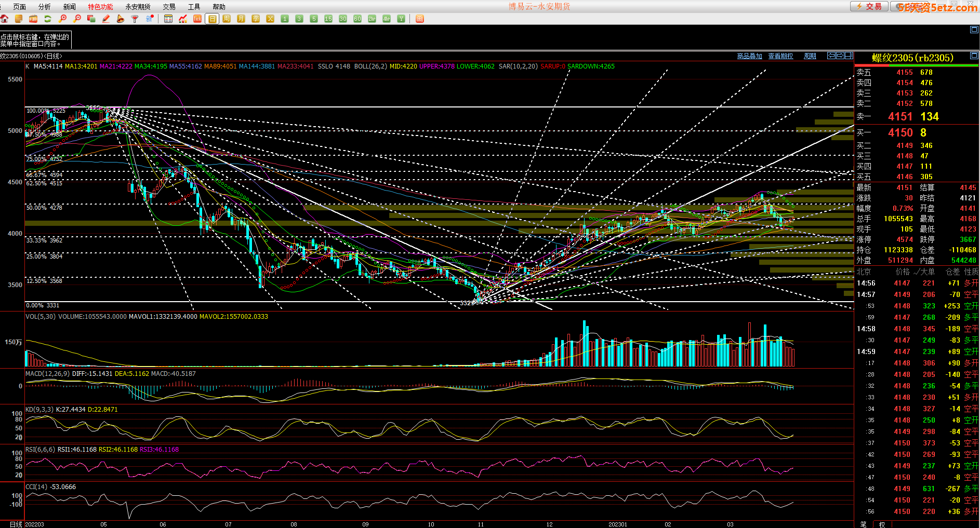The height and width of the screenshot is (528, 980).
Task: Click the restore icon below 5etz watermark
Action: tap(974, 30)
